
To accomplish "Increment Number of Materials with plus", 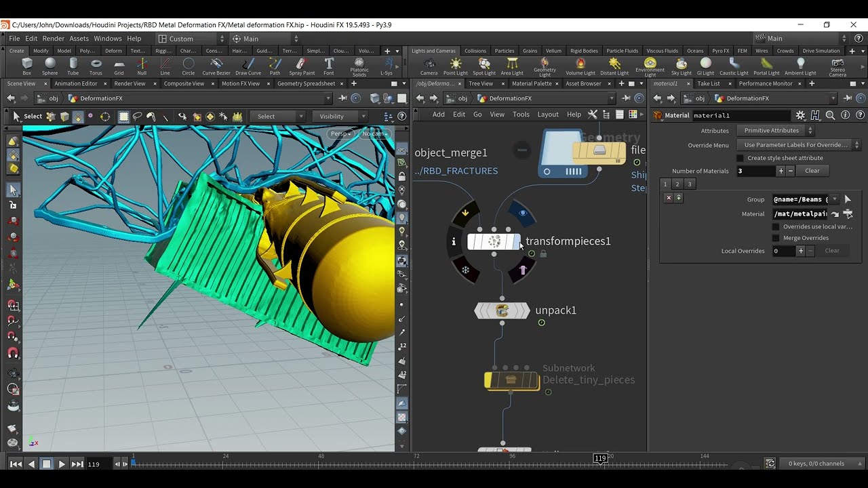I will (x=781, y=171).
